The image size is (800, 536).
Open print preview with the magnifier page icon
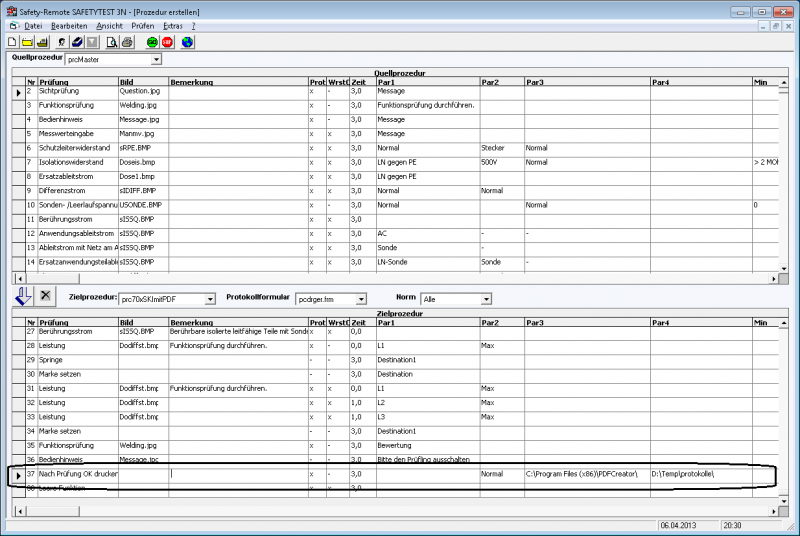point(112,42)
